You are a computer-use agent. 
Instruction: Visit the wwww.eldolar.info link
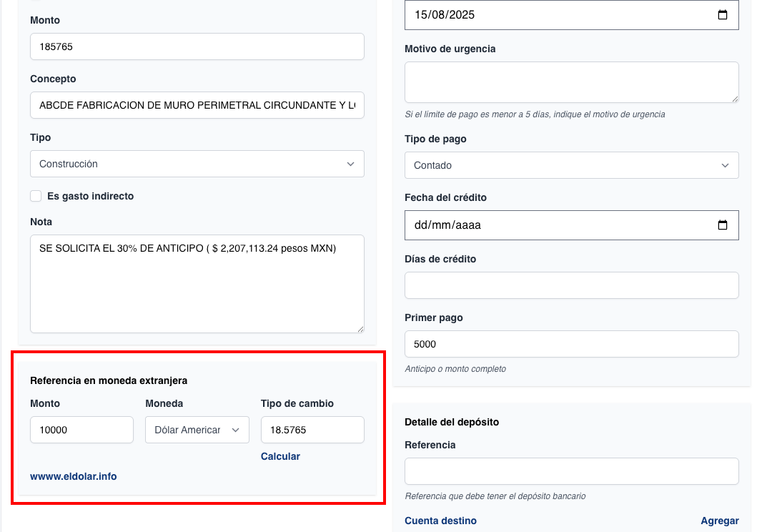coord(74,476)
